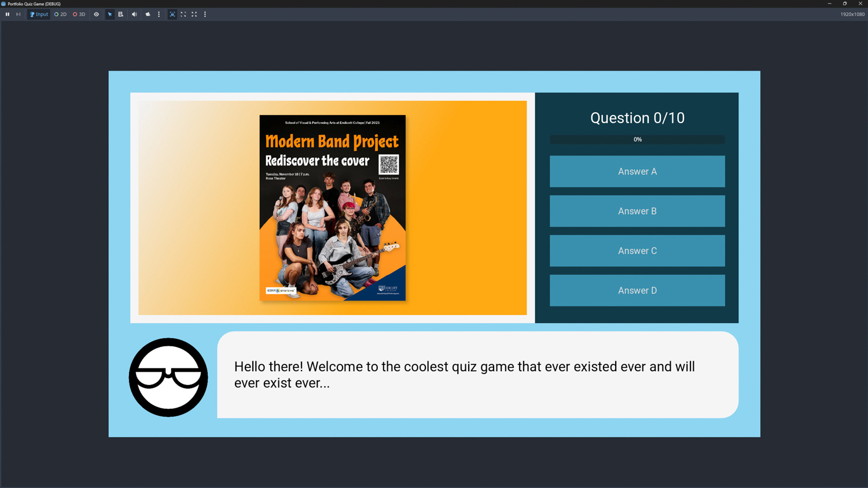This screenshot has height=488, width=868.
Task: Click the list select mode icon
Action: [x=121, y=14]
